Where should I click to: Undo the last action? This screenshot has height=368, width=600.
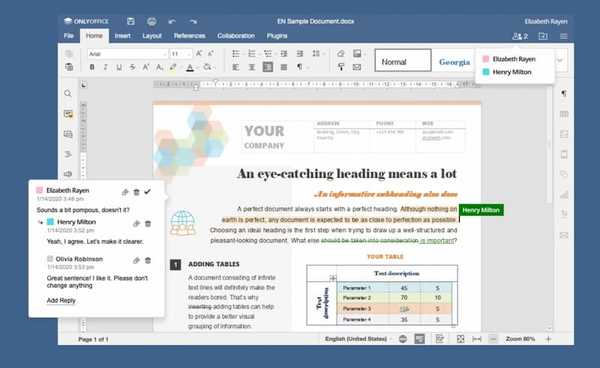(172, 21)
